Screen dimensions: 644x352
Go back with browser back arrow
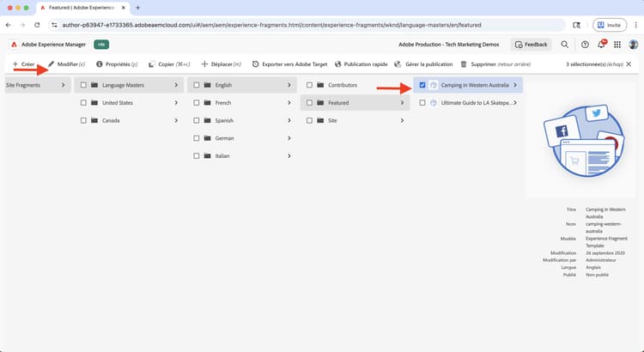[9, 25]
